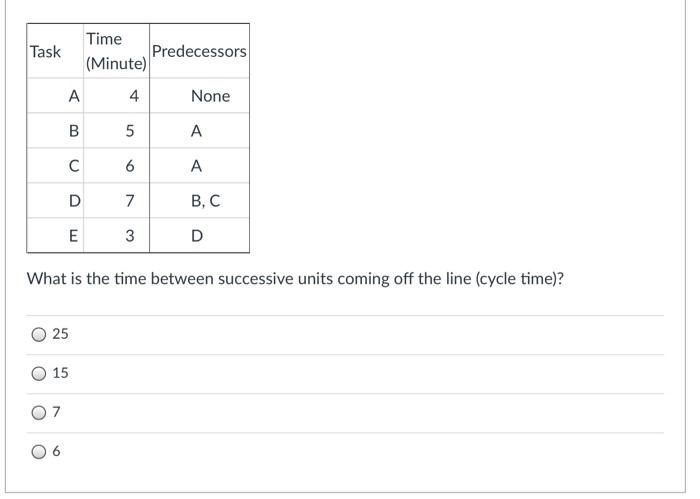Screen dimensions: 700x499
Task: Select the time cell for Task B
Action: pos(116,131)
